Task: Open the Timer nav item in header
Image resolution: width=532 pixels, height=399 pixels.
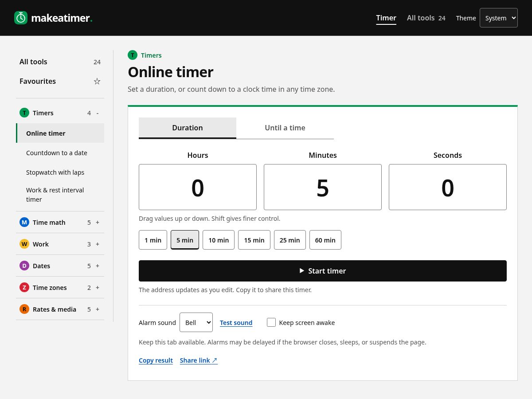Action: click(386, 18)
